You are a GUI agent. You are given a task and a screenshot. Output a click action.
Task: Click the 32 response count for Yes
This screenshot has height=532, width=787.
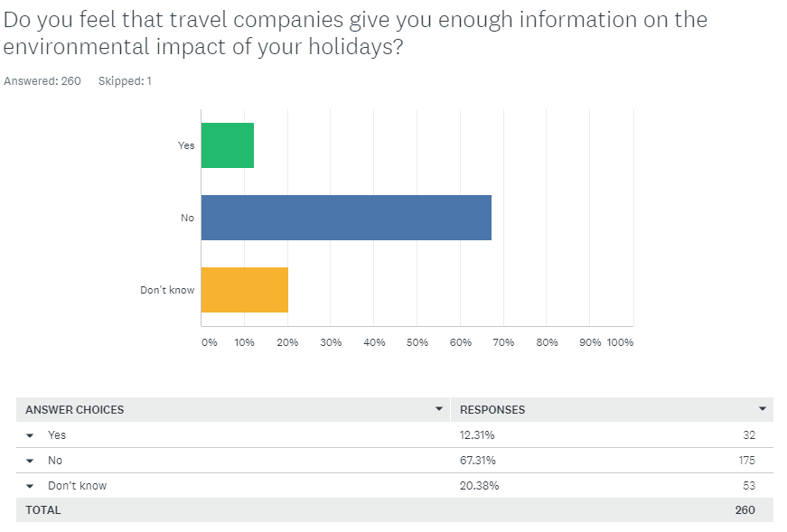pyautogui.click(x=748, y=435)
